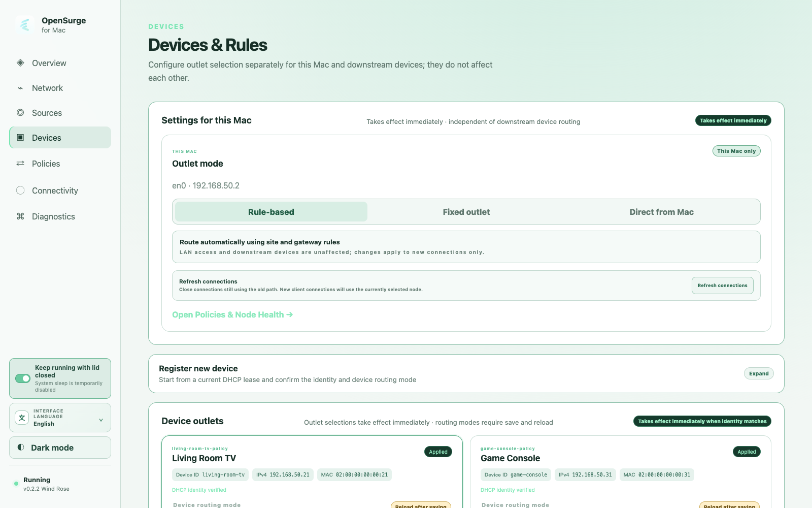812x508 pixels.
Task: Open the Diagnostics page
Action: pos(60,216)
